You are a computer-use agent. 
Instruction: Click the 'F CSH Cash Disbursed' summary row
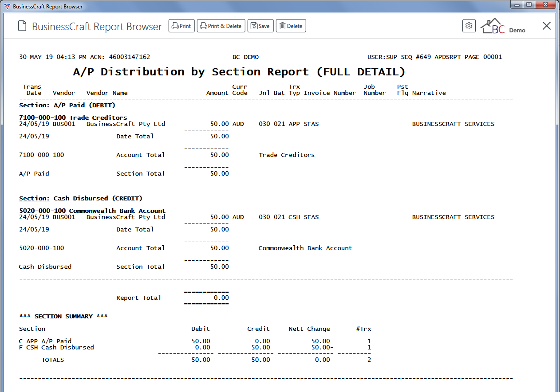195,348
